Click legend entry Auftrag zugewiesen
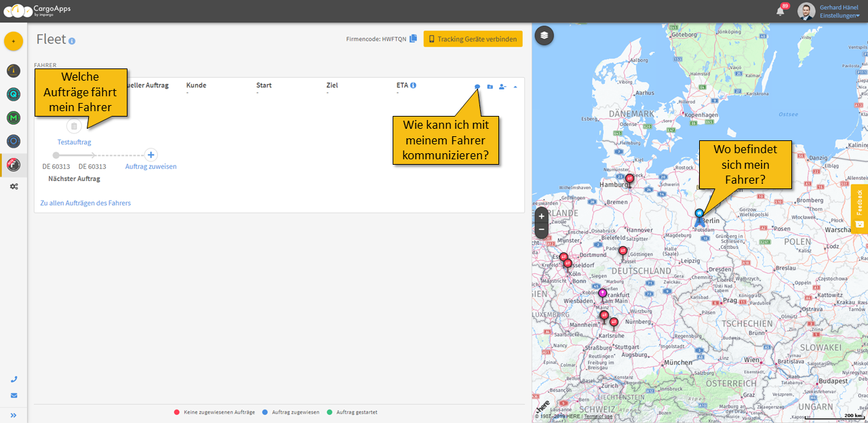 click(291, 412)
